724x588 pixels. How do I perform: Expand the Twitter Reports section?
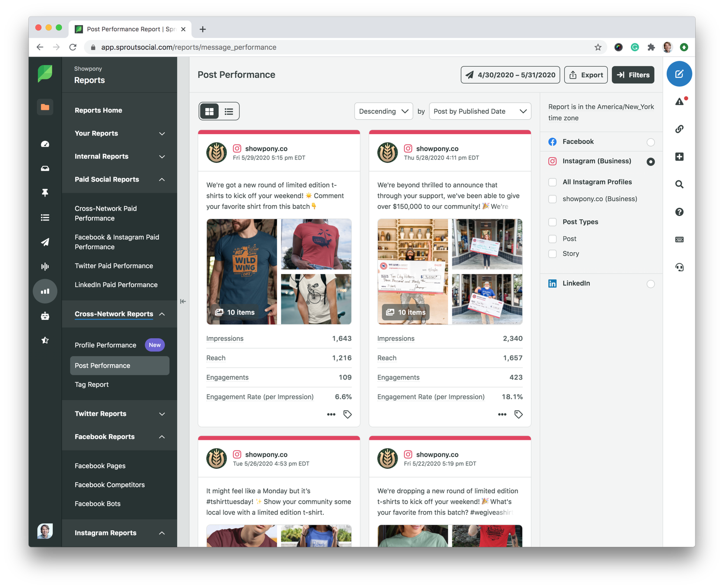coord(119,414)
